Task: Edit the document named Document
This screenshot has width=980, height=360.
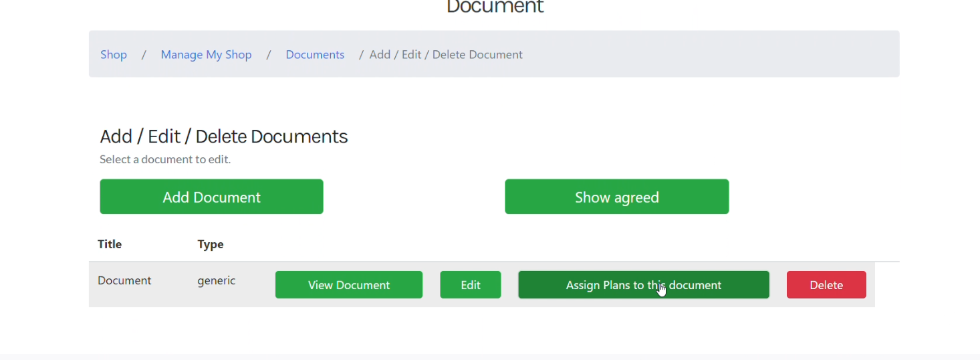Action: point(471,284)
